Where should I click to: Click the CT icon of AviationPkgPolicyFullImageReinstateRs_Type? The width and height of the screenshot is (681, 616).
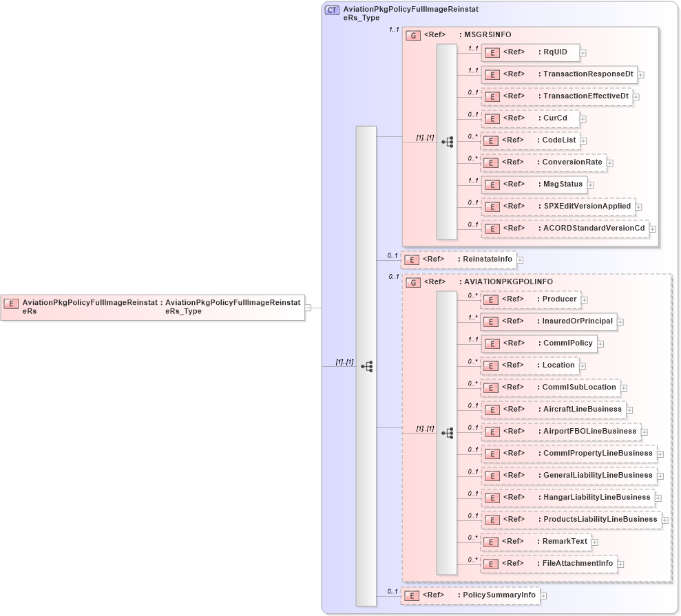[x=331, y=10]
